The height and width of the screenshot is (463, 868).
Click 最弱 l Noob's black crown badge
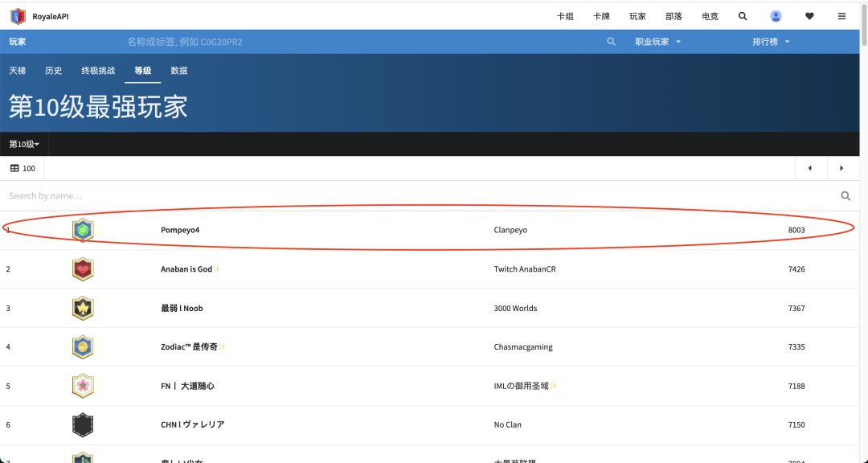pos(83,308)
